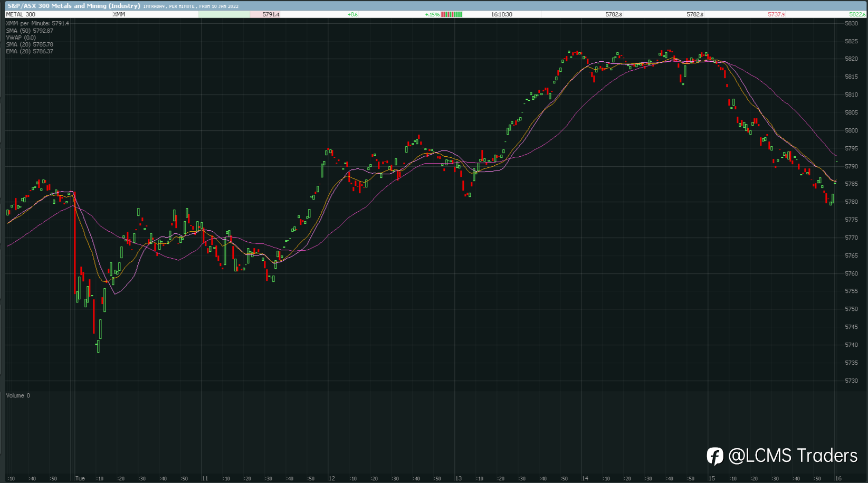The height and width of the screenshot is (483, 868).
Task: Click the 5810 price axis label
Action: [x=851, y=94]
